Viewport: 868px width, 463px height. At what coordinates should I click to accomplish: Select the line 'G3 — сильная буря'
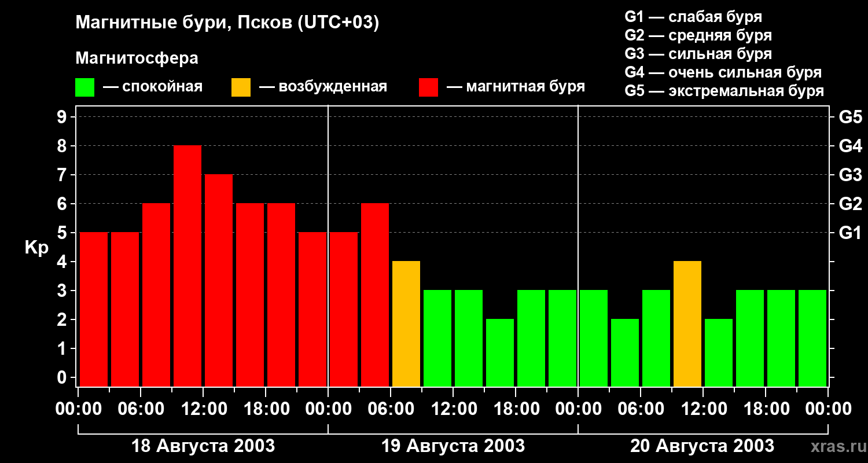(698, 54)
